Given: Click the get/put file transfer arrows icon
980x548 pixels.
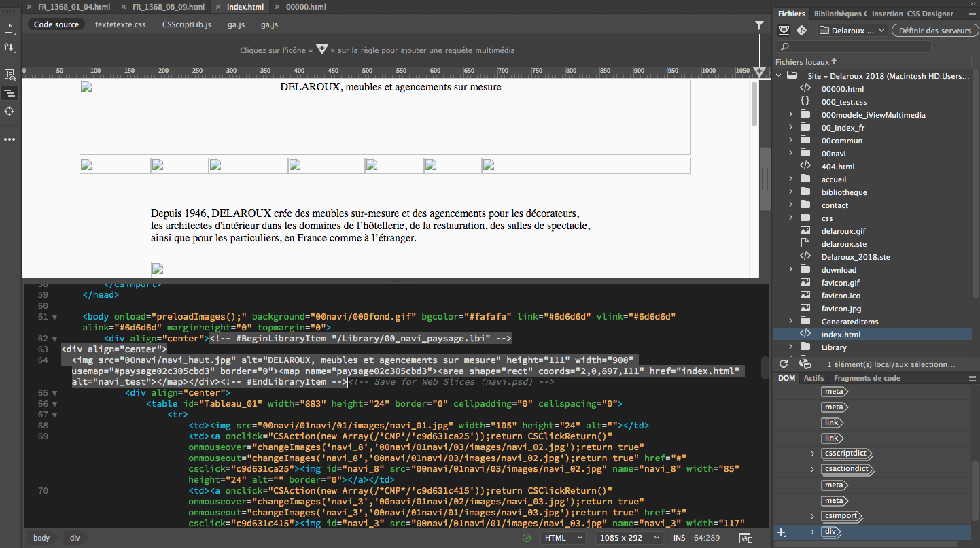Looking at the screenshot, I should pyautogui.click(x=10, y=47).
